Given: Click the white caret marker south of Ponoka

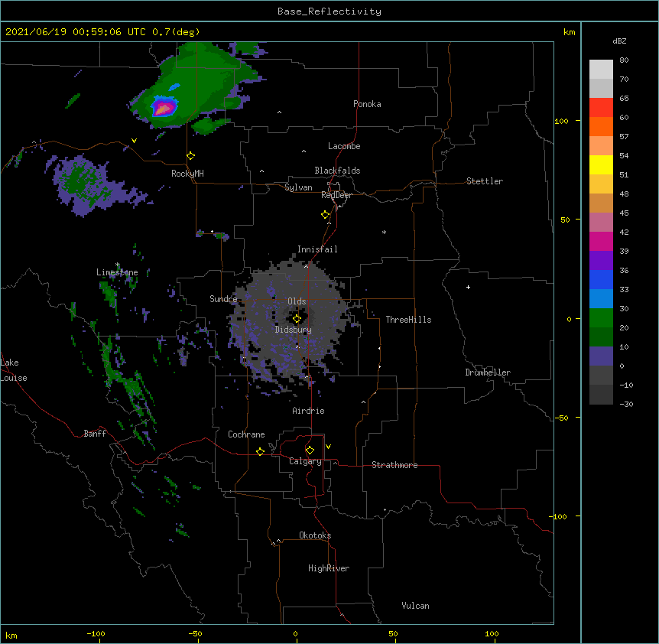Looking at the screenshot, I should point(280,112).
